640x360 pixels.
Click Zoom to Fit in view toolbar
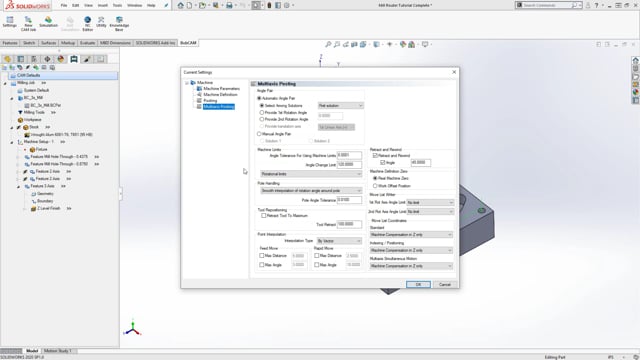[x=328, y=44]
